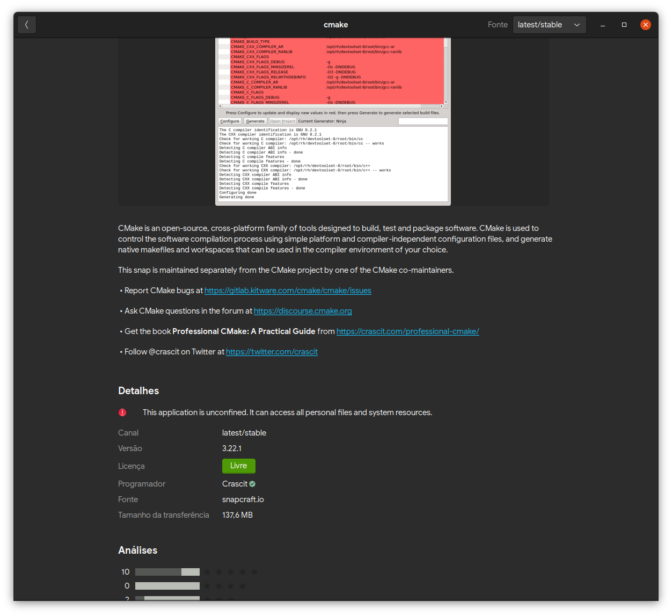
Task: Click the green Livre license button
Action: (x=239, y=466)
